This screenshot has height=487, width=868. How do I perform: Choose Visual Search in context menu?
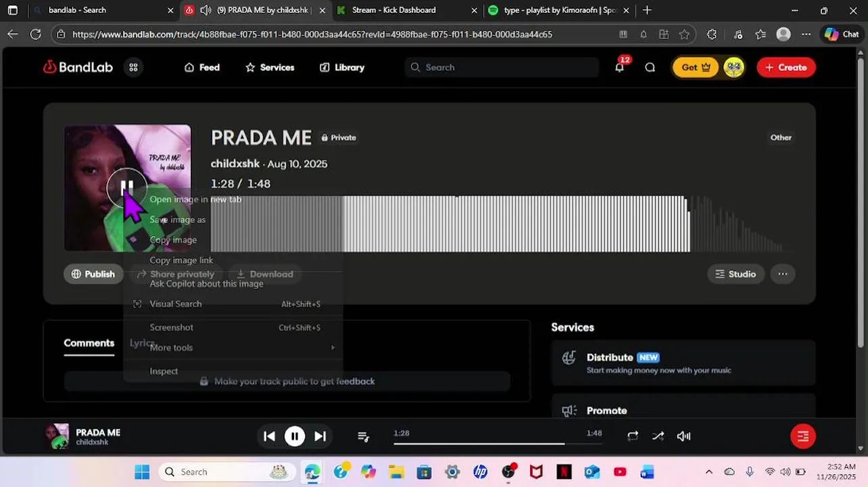coord(233,304)
